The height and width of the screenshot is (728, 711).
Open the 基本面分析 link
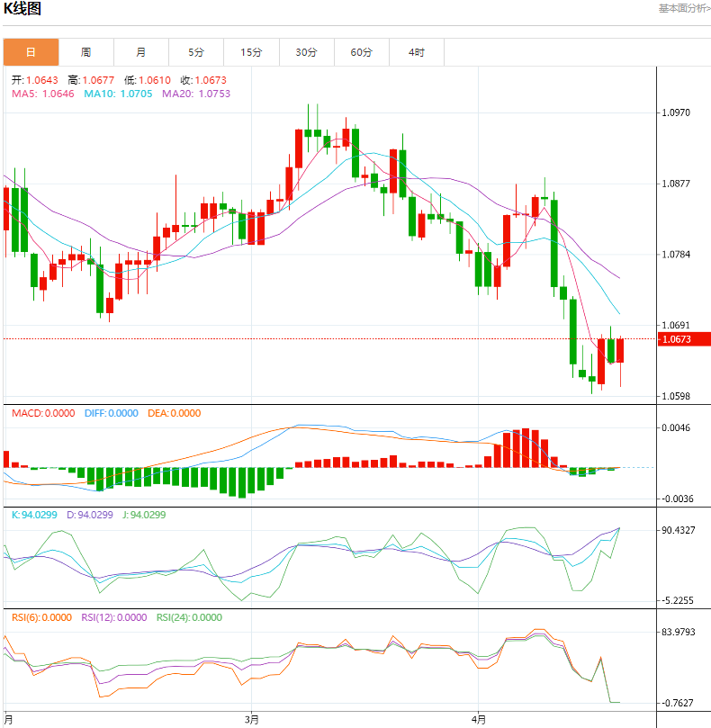tap(684, 9)
